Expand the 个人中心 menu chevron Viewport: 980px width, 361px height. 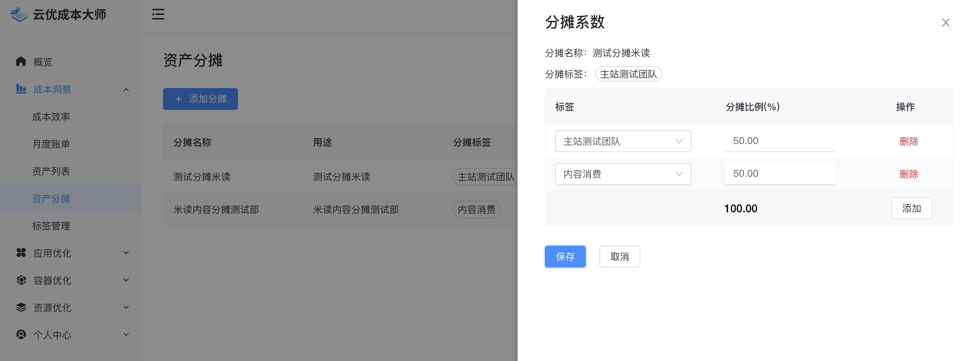coord(126,335)
